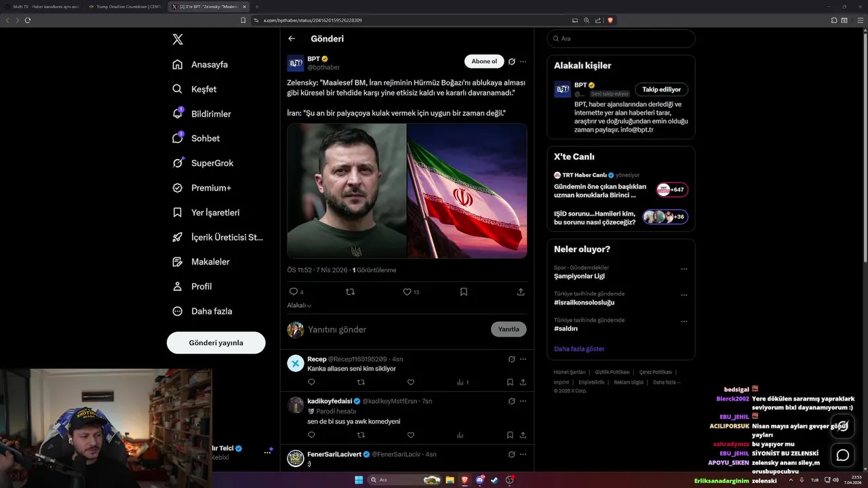868x488 pixels.
Task: Click the Grok icon on BPT post
Action: coord(512,62)
